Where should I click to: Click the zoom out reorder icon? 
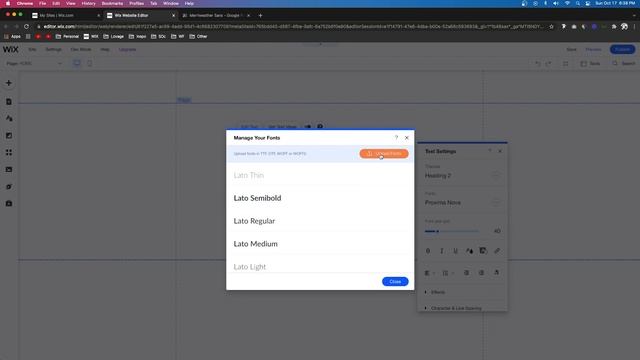(565, 64)
